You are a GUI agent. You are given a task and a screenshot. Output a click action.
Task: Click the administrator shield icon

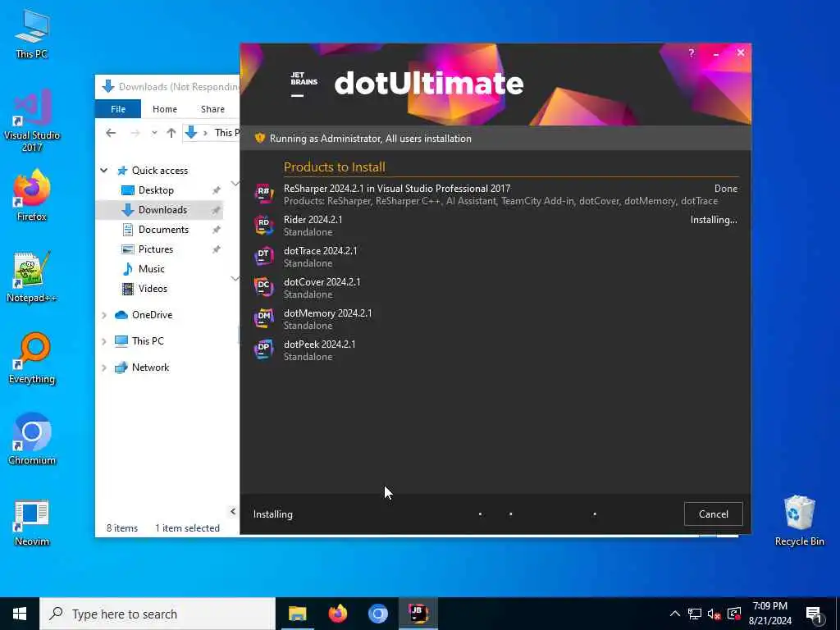click(x=260, y=138)
